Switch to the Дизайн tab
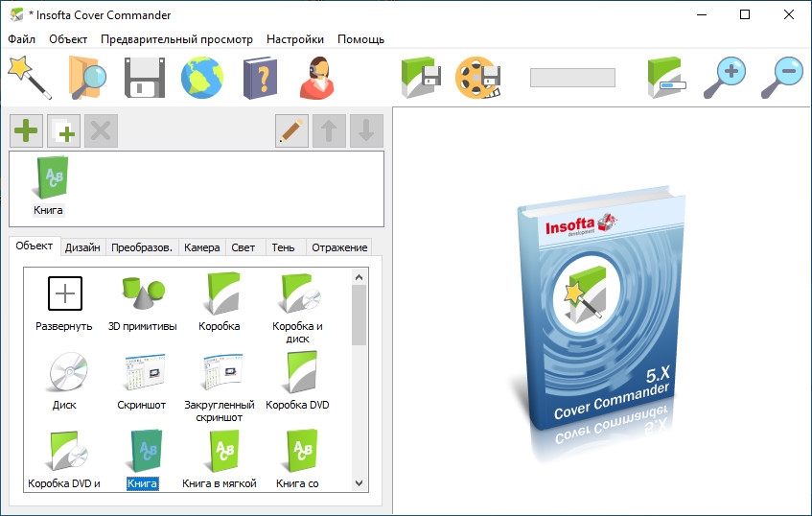The height and width of the screenshot is (516, 812). (82, 247)
